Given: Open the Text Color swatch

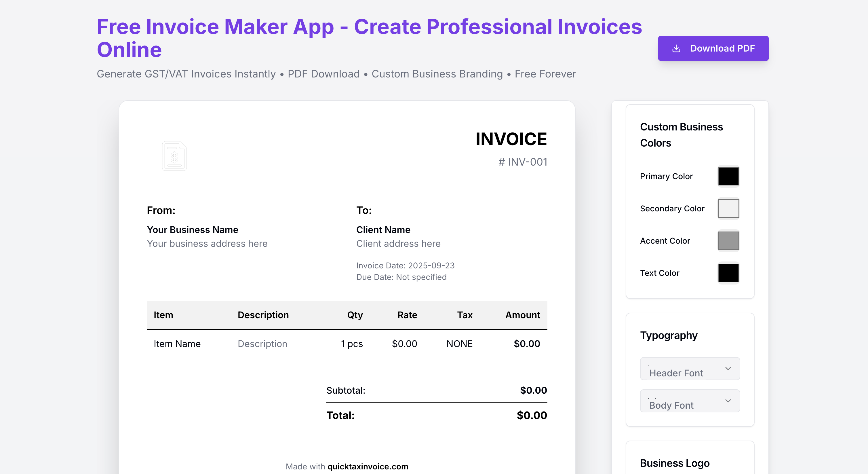Looking at the screenshot, I should 728,273.
